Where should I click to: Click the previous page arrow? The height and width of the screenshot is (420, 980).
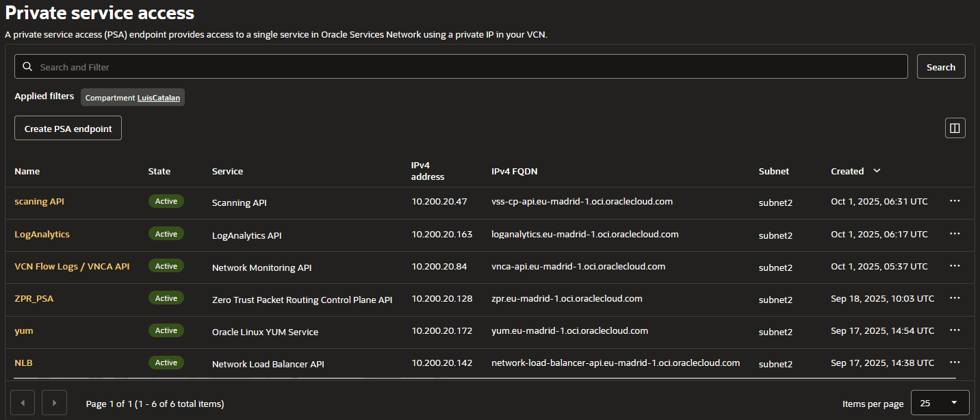23,402
